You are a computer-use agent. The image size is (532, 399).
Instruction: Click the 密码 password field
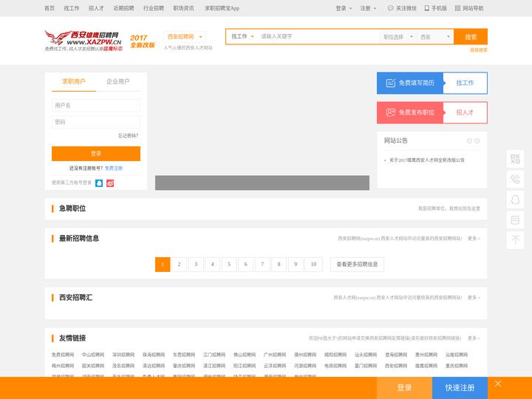click(96, 122)
